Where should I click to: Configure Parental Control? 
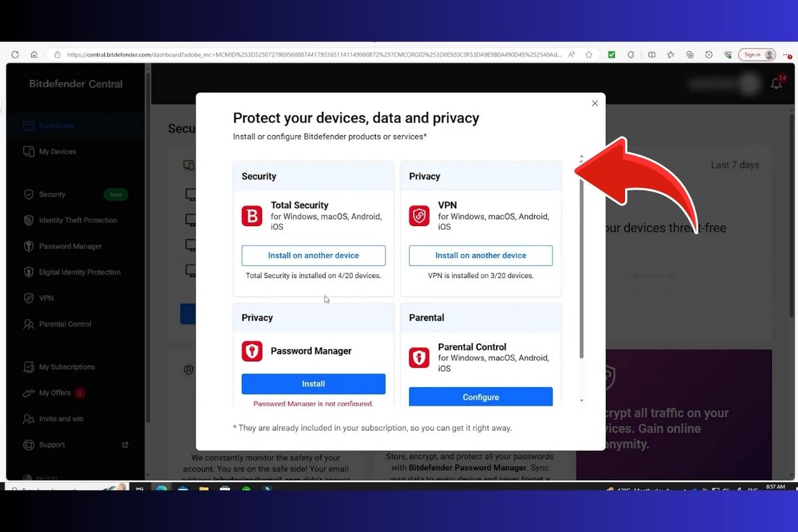coord(481,397)
